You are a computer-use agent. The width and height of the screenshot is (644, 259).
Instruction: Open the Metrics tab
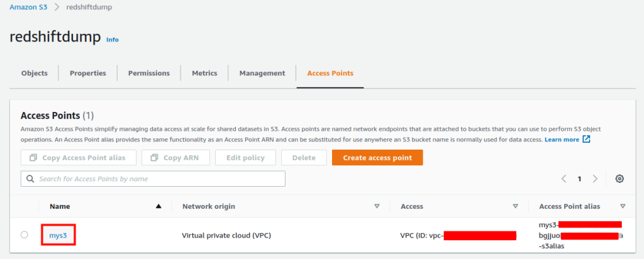(x=204, y=73)
